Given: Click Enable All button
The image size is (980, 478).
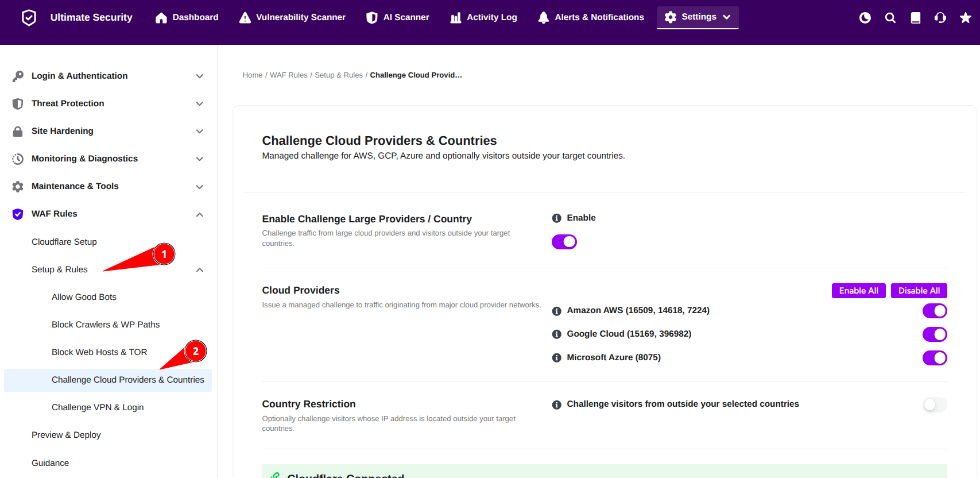Looking at the screenshot, I should point(859,291).
